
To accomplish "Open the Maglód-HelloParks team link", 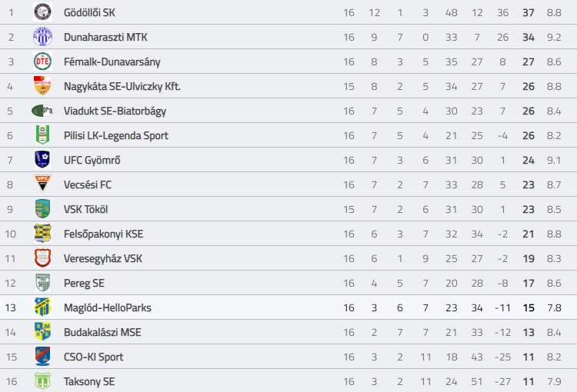I will (x=108, y=307).
